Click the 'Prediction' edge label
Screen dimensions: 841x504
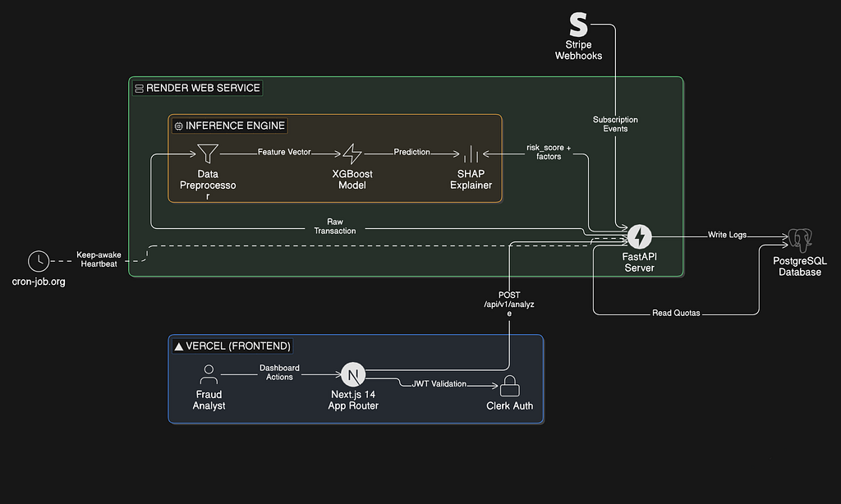[412, 153]
